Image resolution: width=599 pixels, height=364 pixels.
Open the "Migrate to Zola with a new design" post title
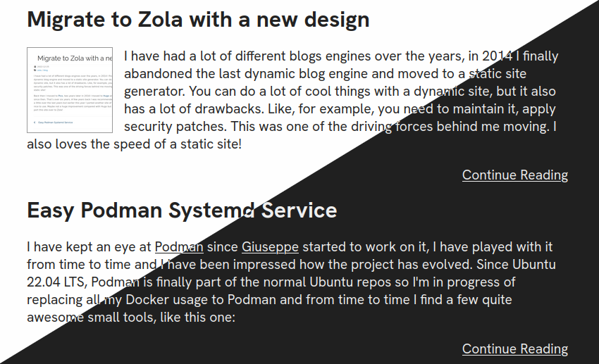[x=198, y=20]
